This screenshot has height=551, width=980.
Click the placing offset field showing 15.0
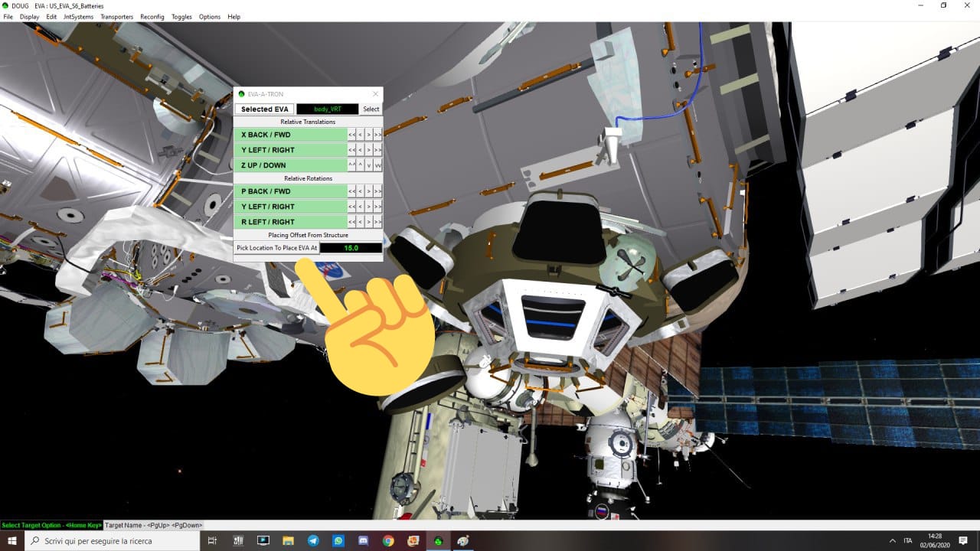351,248
